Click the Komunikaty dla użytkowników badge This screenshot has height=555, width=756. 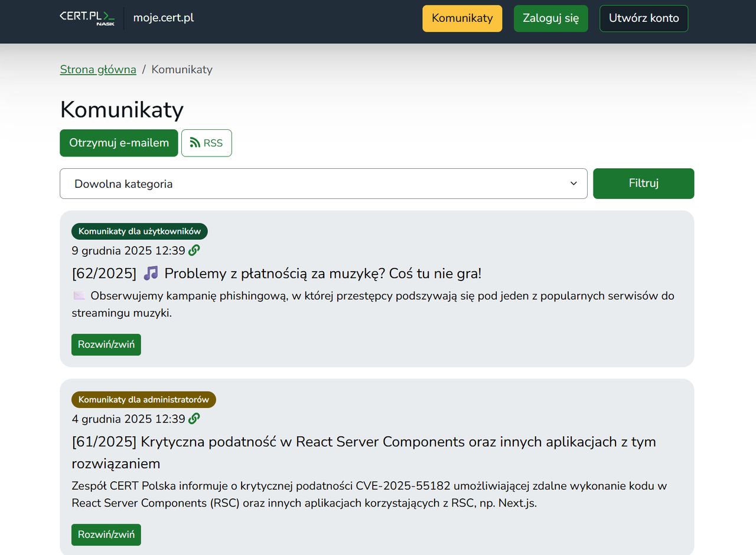pos(139,231)
